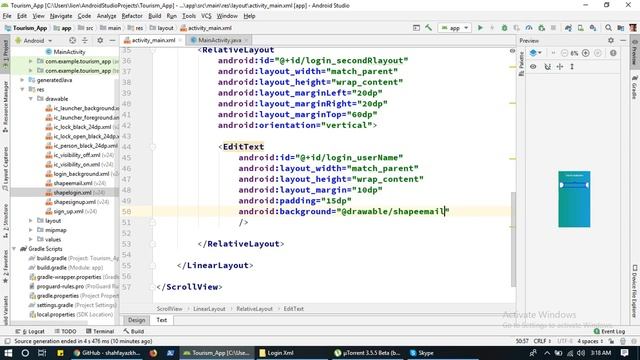640x360 pixels.
Task: Click the run configurations selector icon
Action: pos(416,28)
